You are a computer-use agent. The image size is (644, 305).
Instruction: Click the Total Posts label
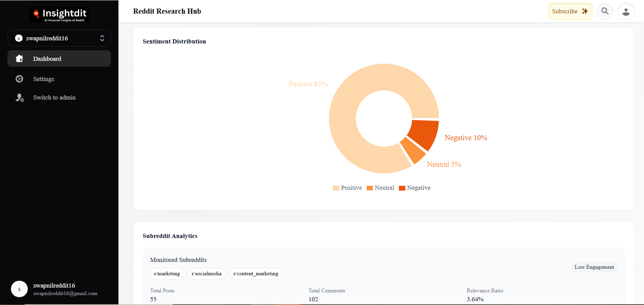162,291
